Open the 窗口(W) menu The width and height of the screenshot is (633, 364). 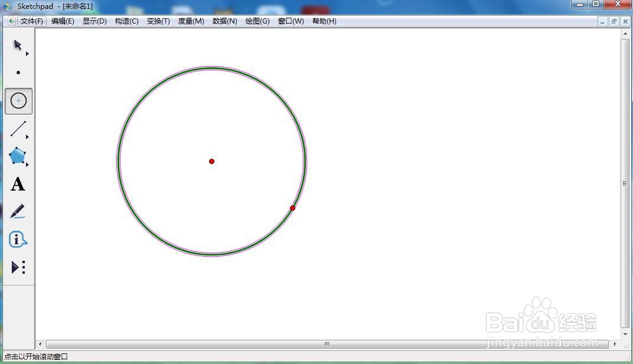(291, 21)
